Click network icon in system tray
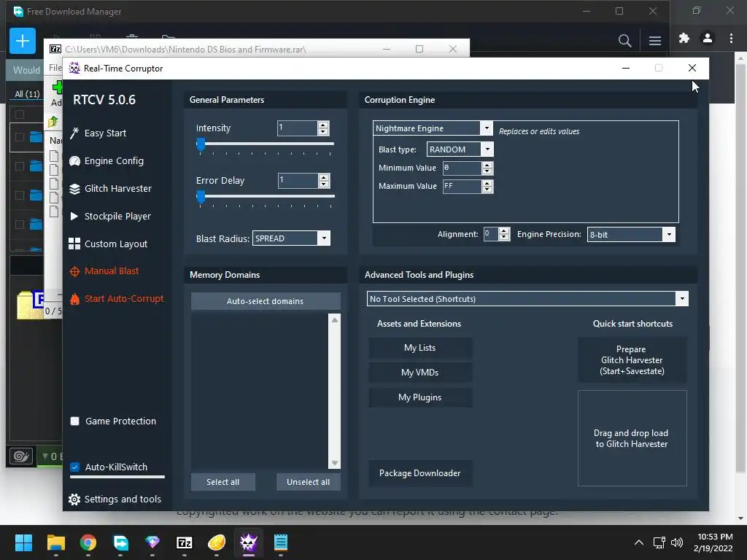The image size is (747, 560). (x=659, y=542)
